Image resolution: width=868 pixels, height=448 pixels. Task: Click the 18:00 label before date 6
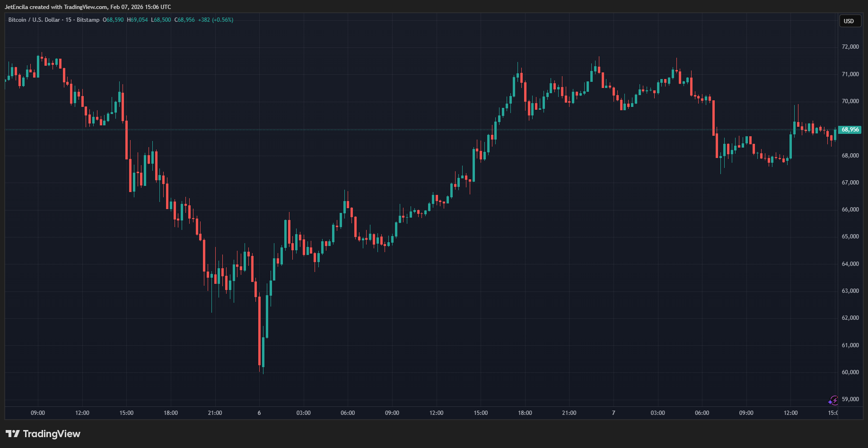click(x=171, y=413)
